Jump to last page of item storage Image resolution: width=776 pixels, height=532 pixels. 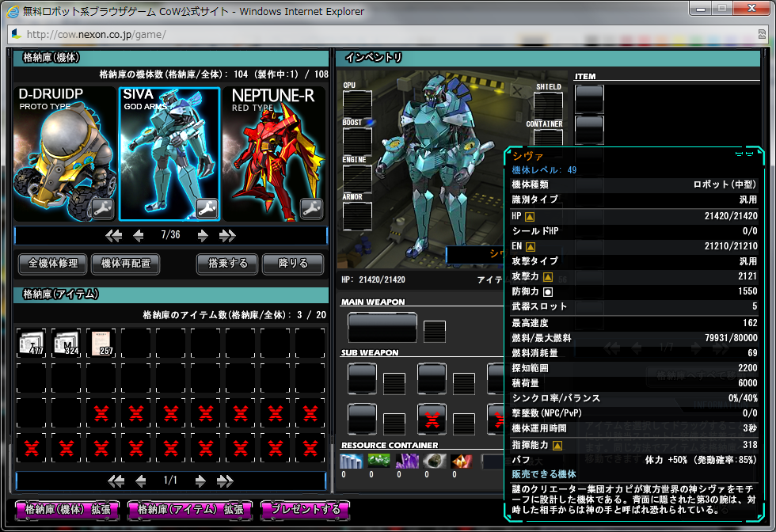225,481
